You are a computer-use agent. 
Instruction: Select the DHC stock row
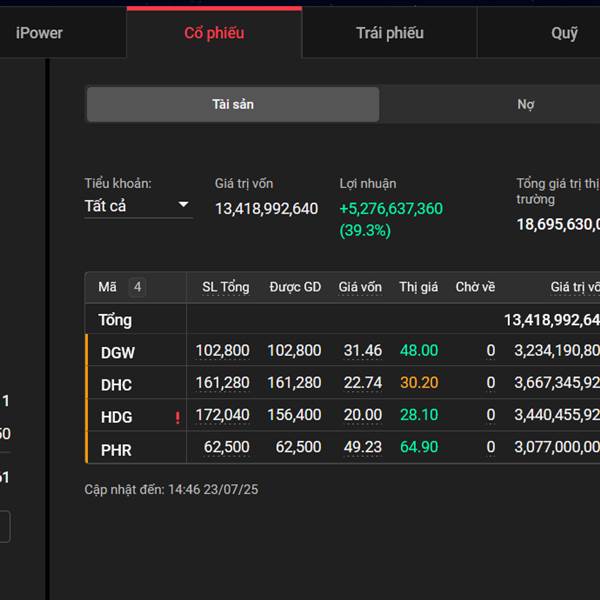342,383
